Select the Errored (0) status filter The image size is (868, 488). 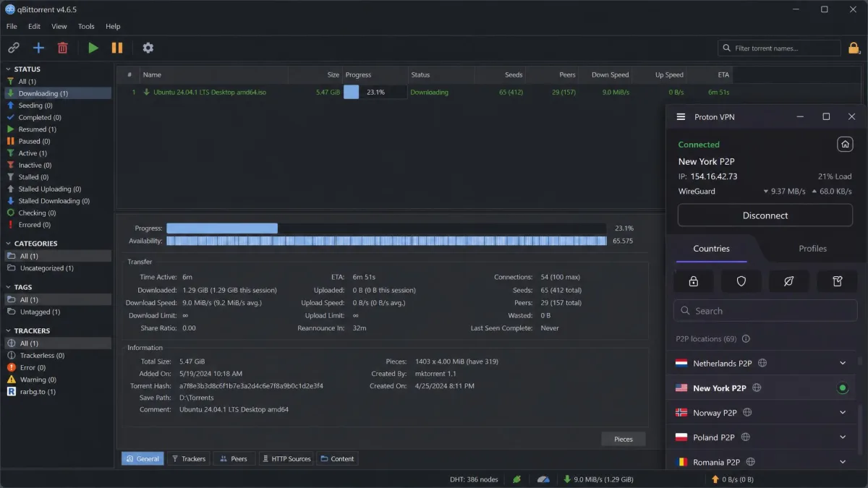pos(58,225)
